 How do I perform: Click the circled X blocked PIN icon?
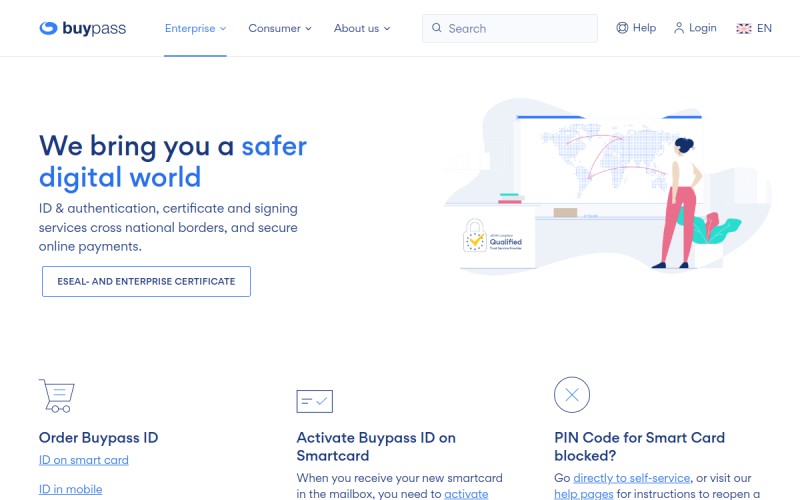tap(572, 394)
